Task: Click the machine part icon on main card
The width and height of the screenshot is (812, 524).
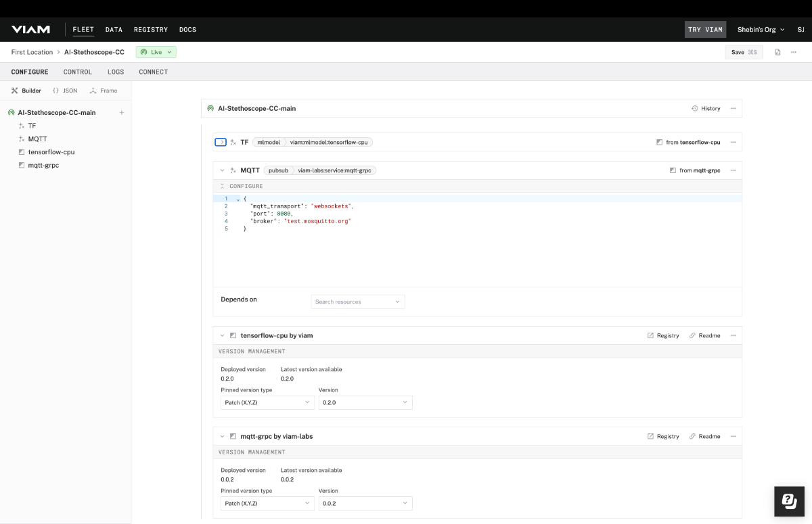Action: pyautogui.click(x=211, y=108)
